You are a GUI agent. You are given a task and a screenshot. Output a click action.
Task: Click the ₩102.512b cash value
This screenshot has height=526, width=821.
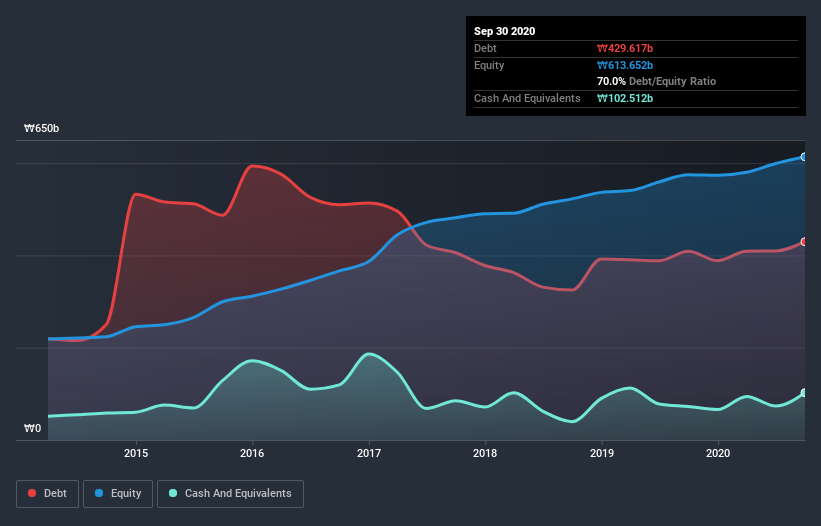tap(625, 98)
